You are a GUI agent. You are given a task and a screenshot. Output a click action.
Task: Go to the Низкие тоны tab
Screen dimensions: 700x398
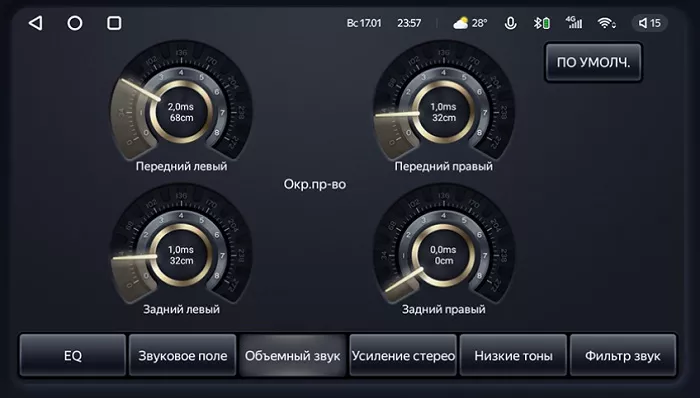513,356
